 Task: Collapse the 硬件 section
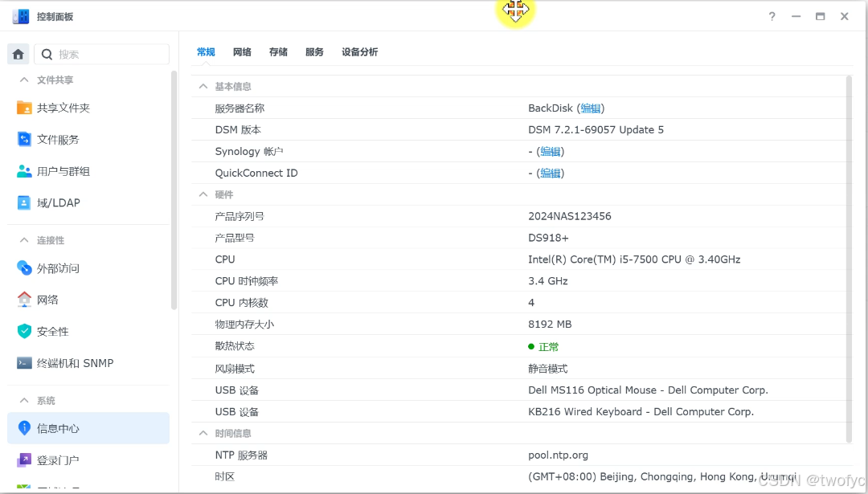coord(203,194)
